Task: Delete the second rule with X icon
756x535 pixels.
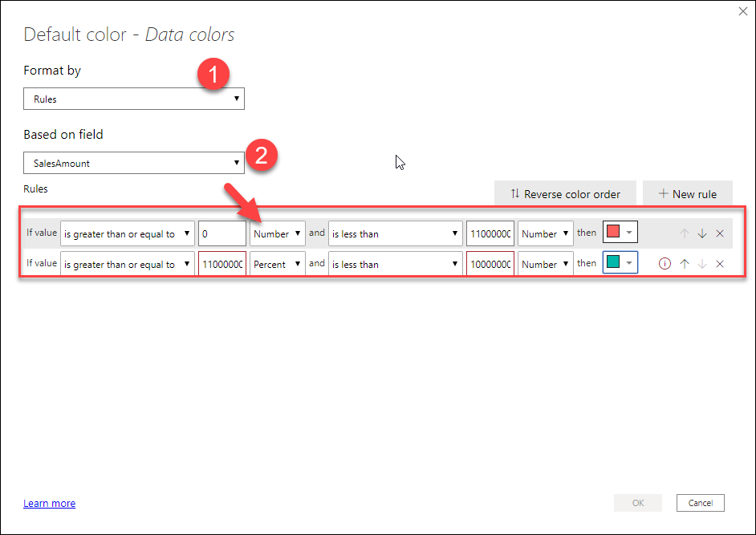Action: [720, 264]
